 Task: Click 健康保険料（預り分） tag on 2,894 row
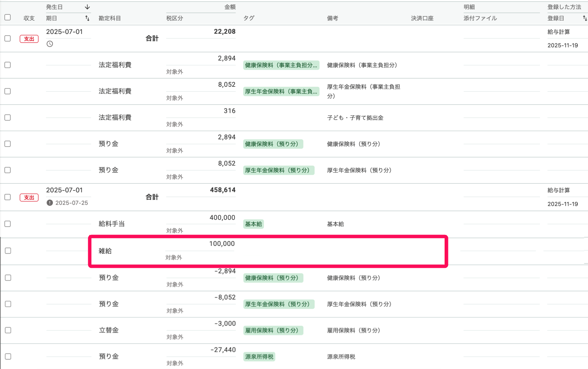[273, 144]
